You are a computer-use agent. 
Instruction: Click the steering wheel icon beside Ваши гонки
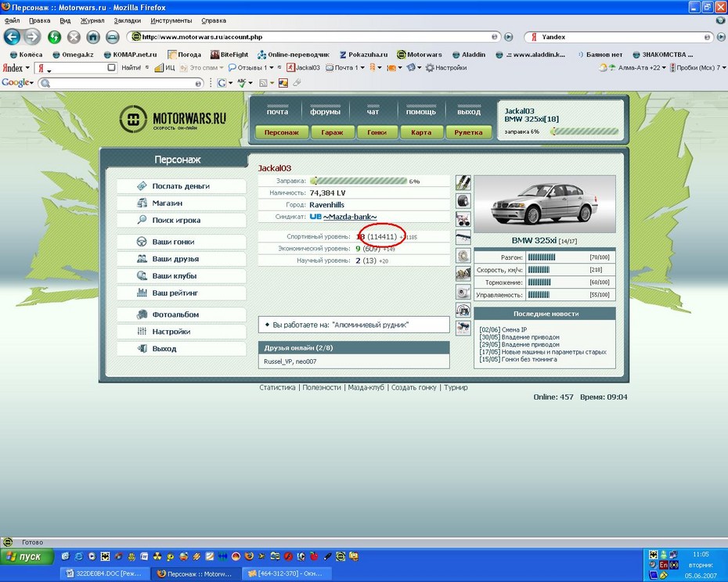click(x=142, y=242)
